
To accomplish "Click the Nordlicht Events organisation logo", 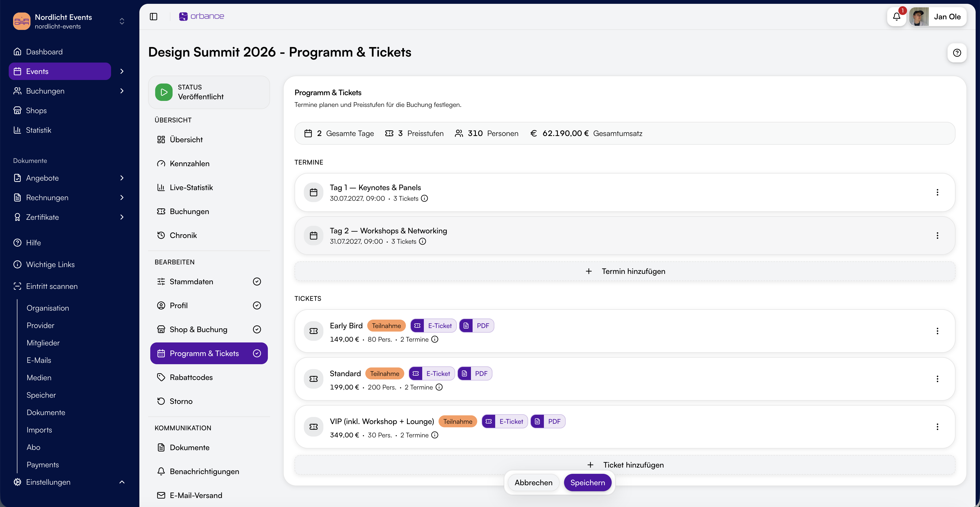I will coord(22,21).
